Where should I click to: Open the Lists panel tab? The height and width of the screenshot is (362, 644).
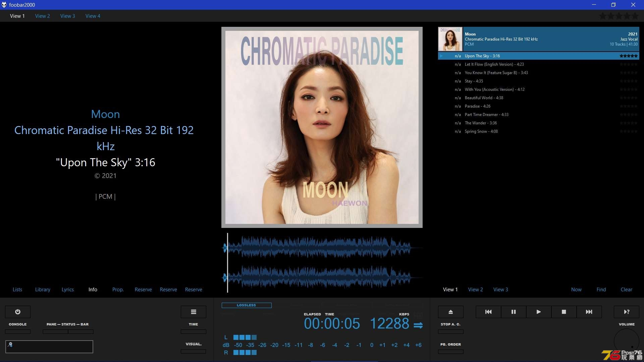click(17, 289)
